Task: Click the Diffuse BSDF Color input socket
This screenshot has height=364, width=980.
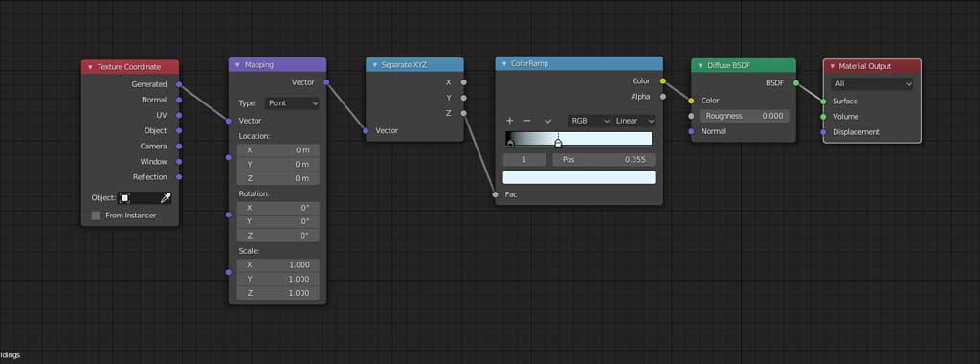Action: 691,101
